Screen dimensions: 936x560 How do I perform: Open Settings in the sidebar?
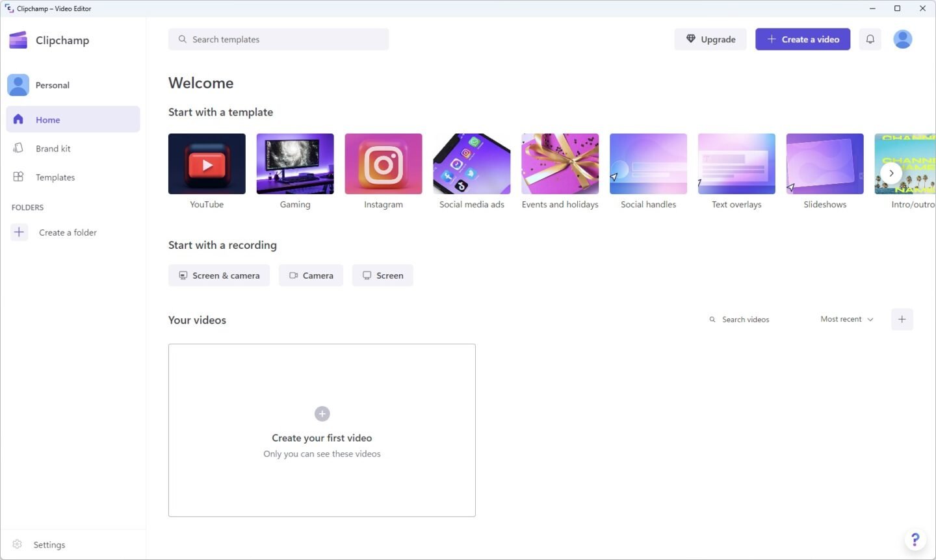pos(73,544)
